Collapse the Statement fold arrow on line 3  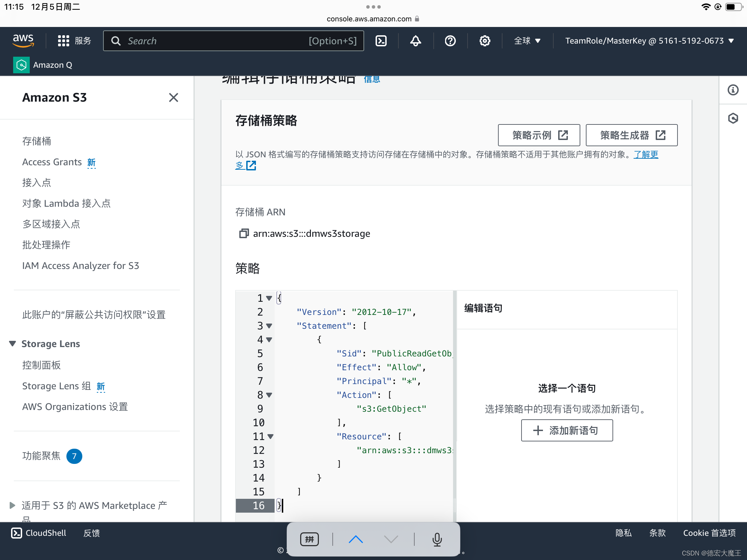coord(269,326)
